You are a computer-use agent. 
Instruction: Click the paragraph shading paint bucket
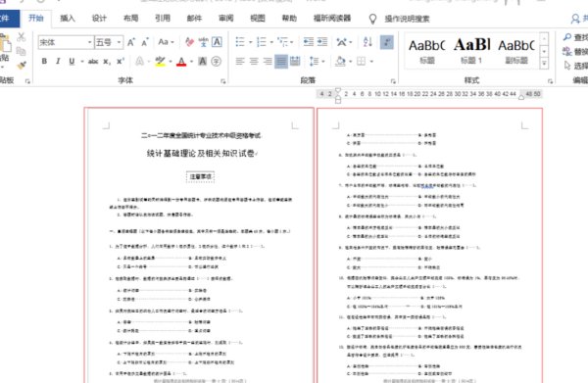click(x=340, y=61)
